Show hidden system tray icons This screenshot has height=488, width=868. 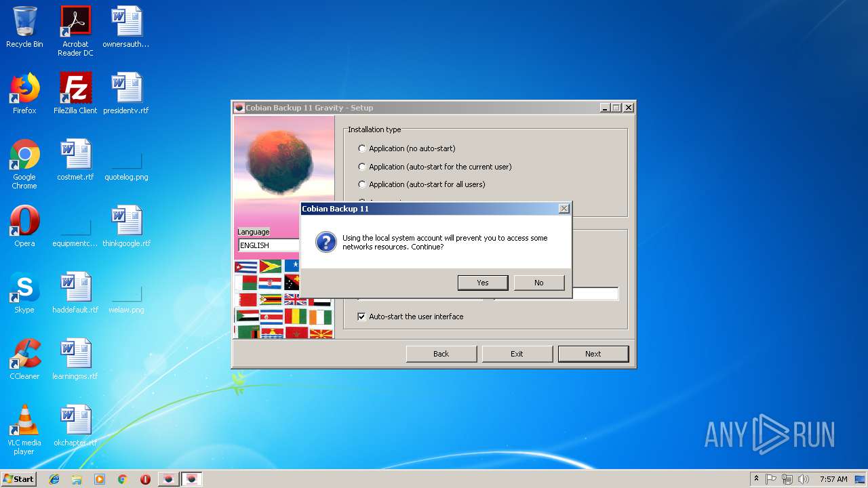pyautogui.click(x=756, y=479)
